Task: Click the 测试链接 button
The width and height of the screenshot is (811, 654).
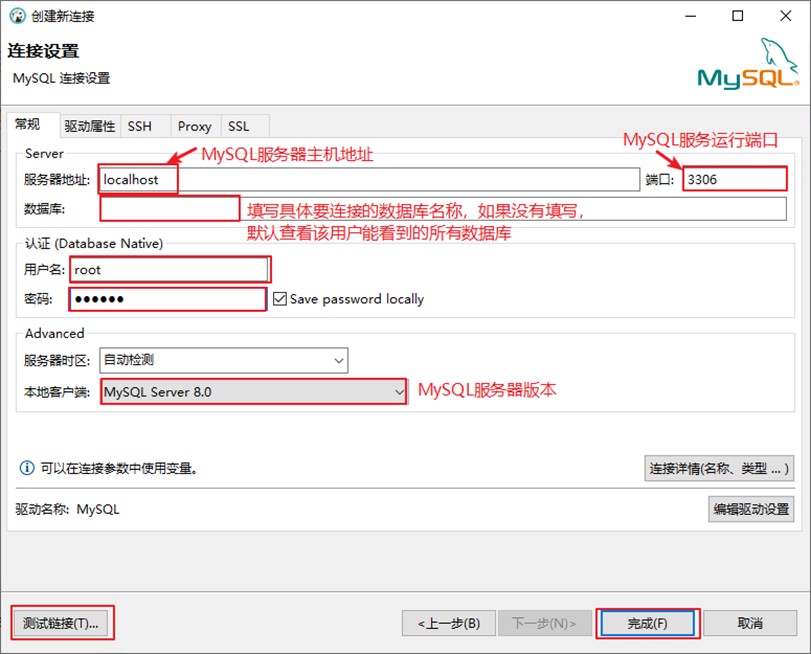Action: click(62, 622)
